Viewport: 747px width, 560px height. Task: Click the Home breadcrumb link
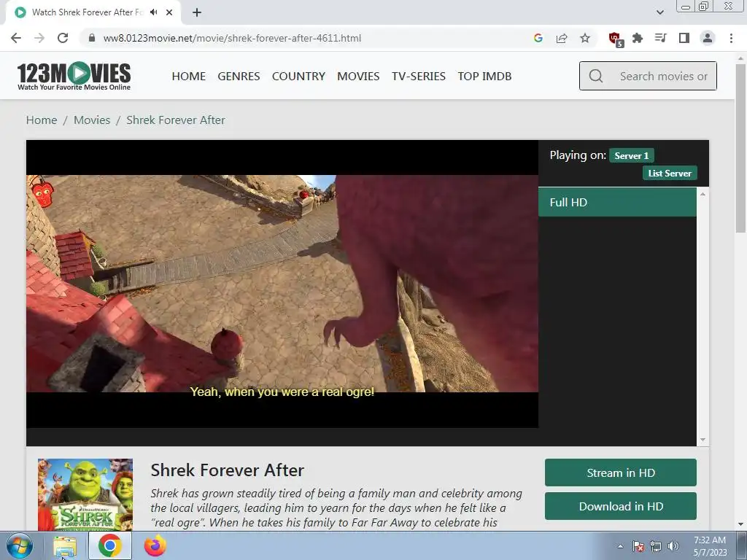tap(42, 120)
